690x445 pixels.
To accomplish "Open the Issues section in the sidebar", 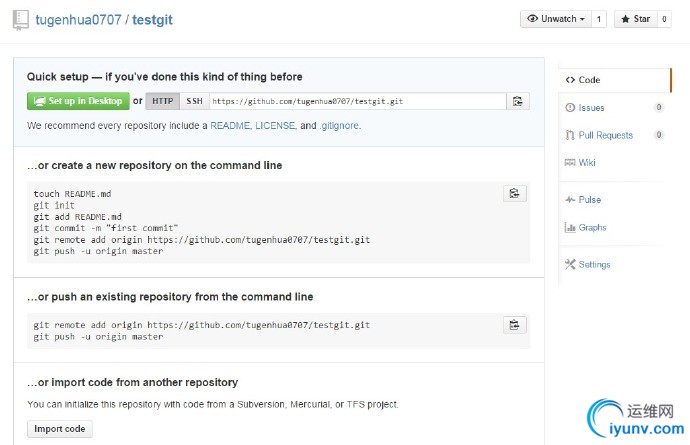I will (x=591, y=107).
